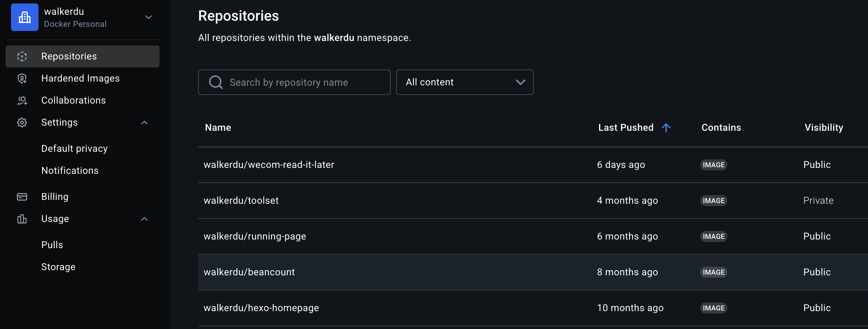Toggle Last Pushed sort arrow
This screenshot has width=868, height=329.
pyautogui.click(x=666, y=128)
